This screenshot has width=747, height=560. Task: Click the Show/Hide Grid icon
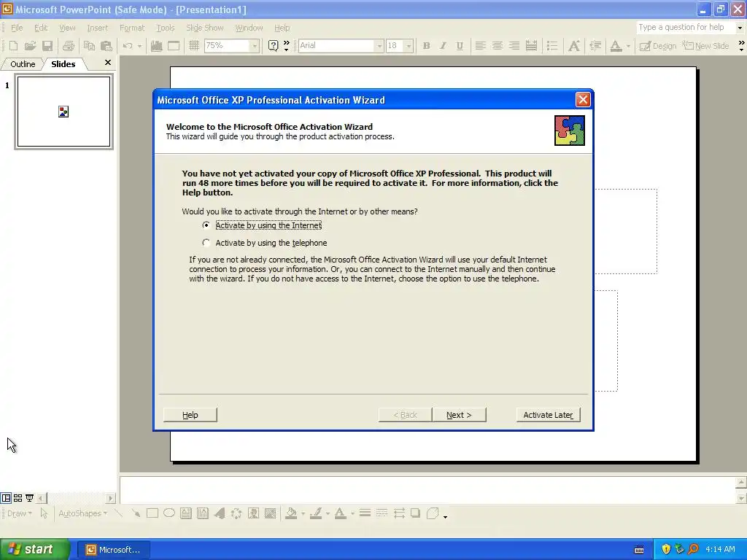(193, 46)
